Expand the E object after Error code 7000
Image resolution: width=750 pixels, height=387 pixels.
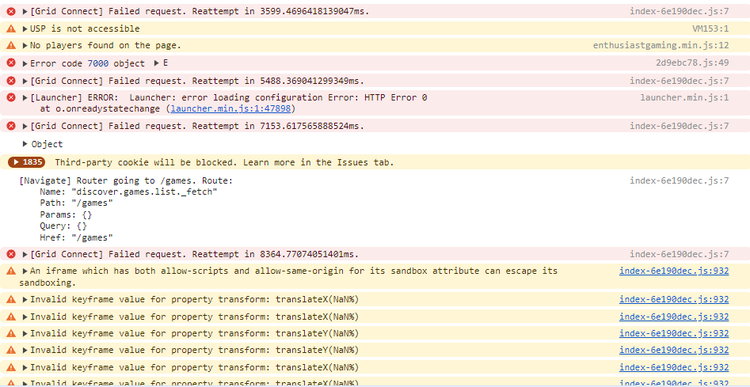[156, 63]
